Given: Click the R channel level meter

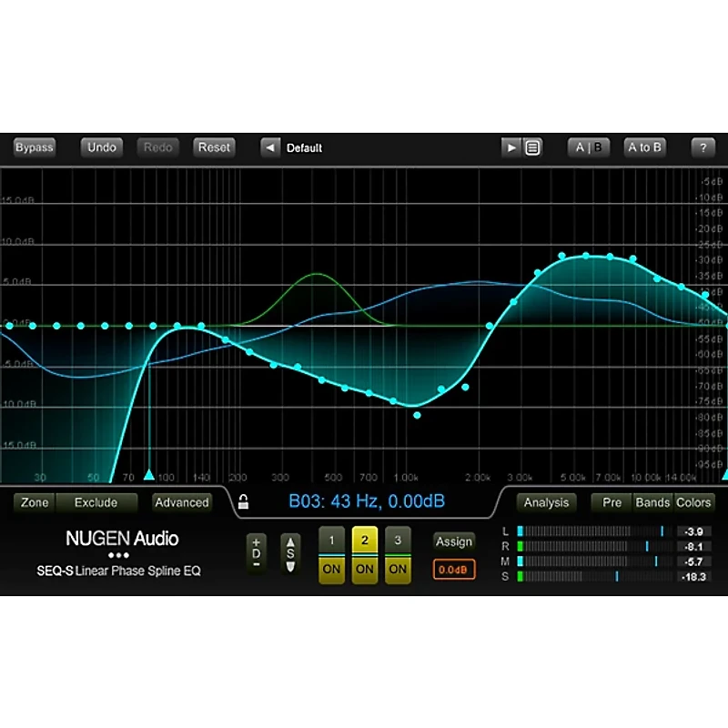Looking at the screenshot, I should (594, 547).
